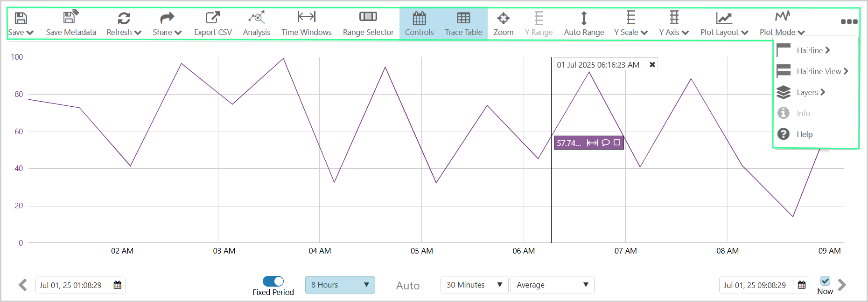This screenshot has height=302, width=868.
Task: Open the 8 Hours period dropdown
Action: tap(340, 285)
